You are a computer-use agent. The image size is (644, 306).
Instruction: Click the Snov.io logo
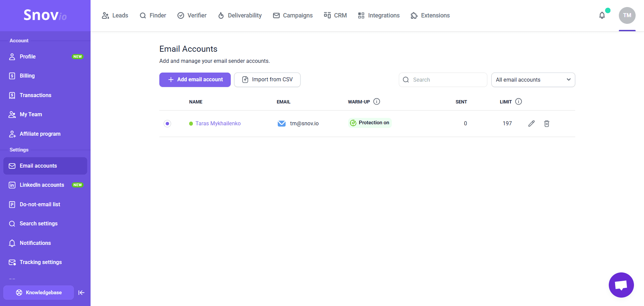click(x=45, y=15)
